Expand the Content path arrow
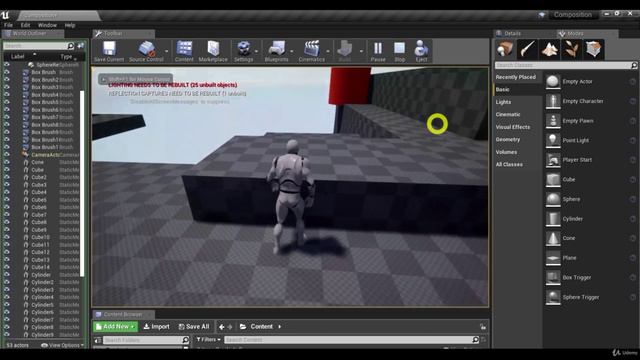The height and width of the screenshot is (360, 640). [x=280, y=327]
